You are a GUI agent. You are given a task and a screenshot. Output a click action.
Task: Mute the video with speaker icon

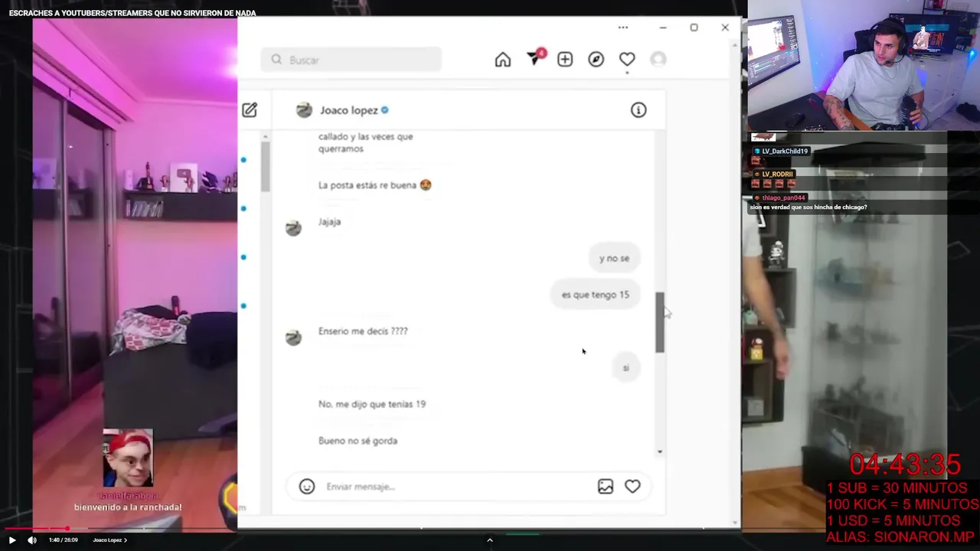point(32,540)
